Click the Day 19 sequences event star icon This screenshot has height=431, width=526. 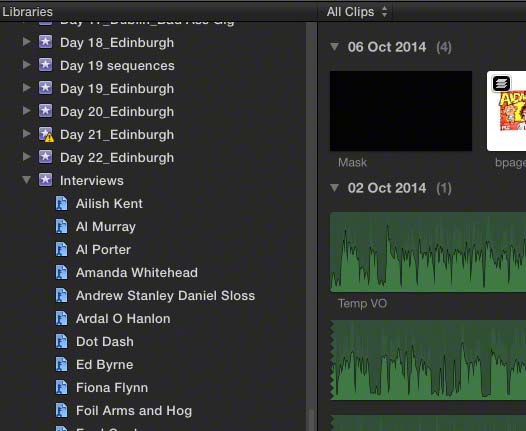pyautogui.click(x=46, y=65)
